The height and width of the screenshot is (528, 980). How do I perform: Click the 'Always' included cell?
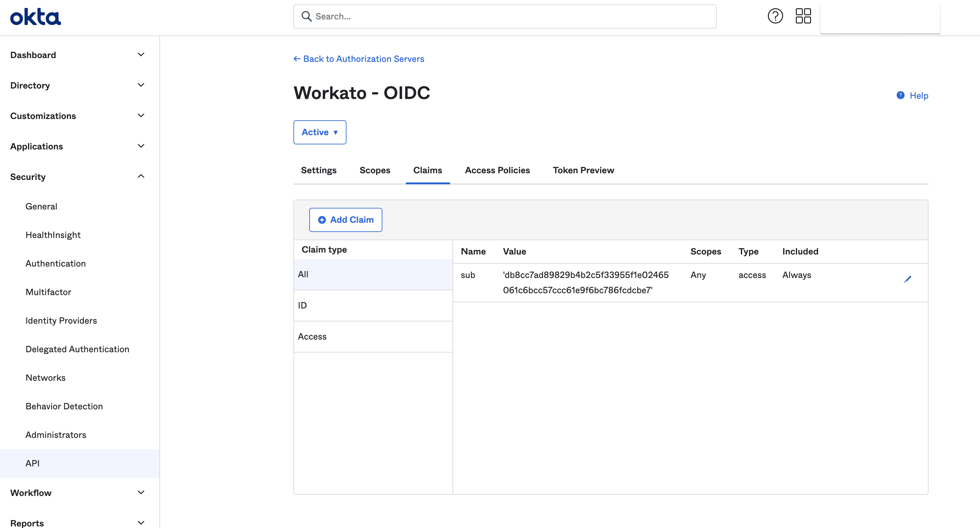tap(797, 275)
